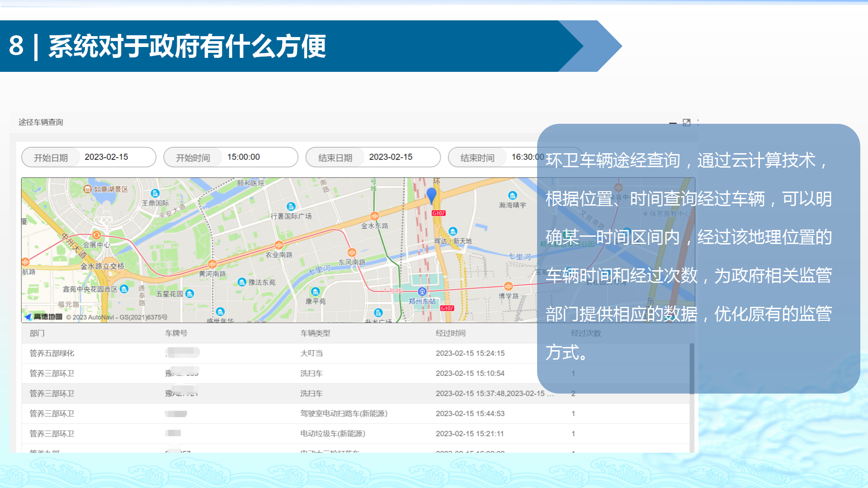This screenshot has width=868, height=488.
Task: Click the 2023-02-15 15:21:11 time cell
Action: [x=470, y=434]
